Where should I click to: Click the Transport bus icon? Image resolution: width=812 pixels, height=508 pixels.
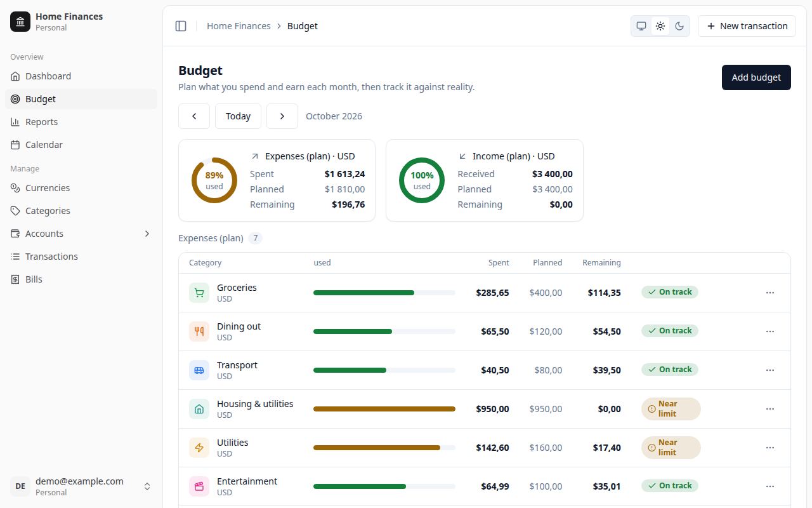point(199,370)
